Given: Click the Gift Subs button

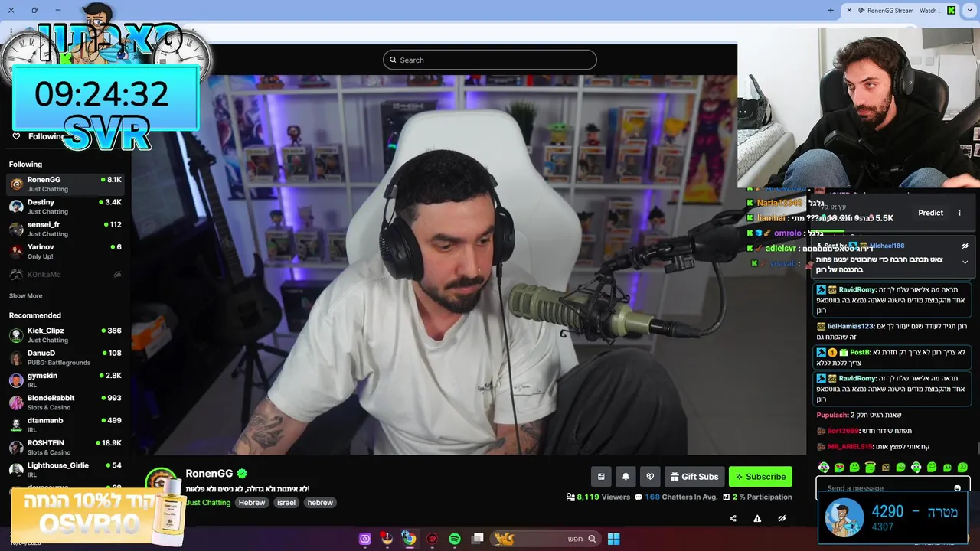Looking at the screenshot, I should coord(694,477).
